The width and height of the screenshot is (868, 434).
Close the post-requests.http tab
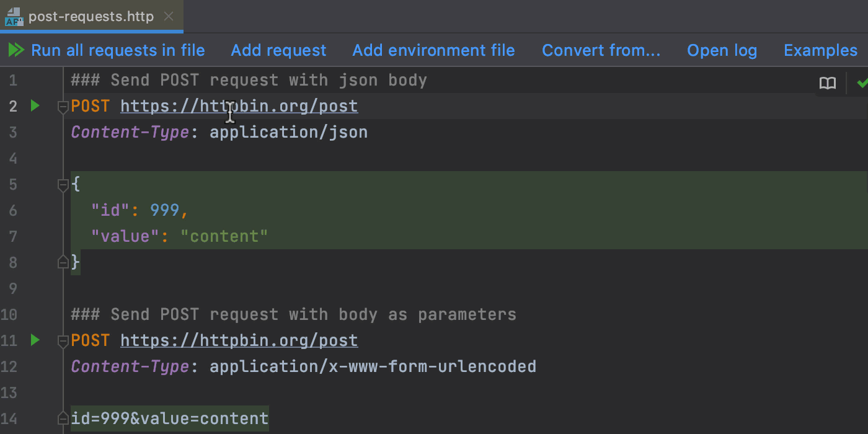pyautogui.click(x=169, y=17)
